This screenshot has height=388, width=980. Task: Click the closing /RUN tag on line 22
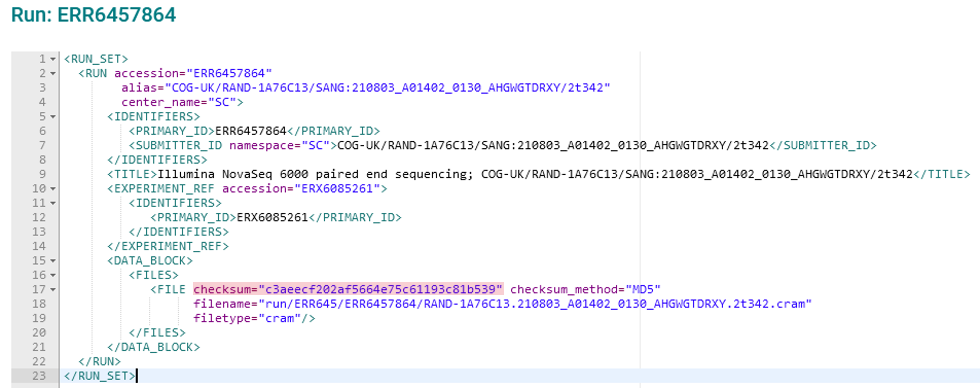(x=100, y=362)
